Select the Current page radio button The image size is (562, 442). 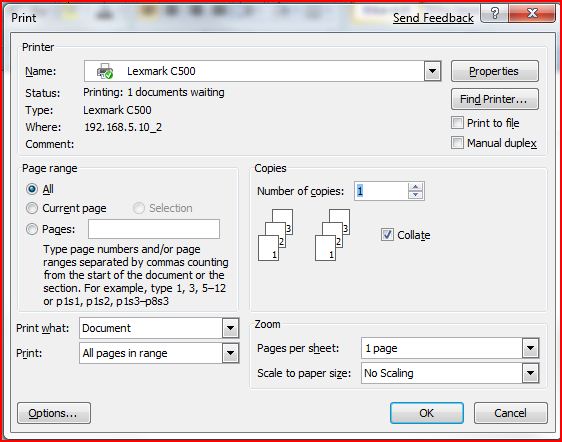[x=32, y=208]
